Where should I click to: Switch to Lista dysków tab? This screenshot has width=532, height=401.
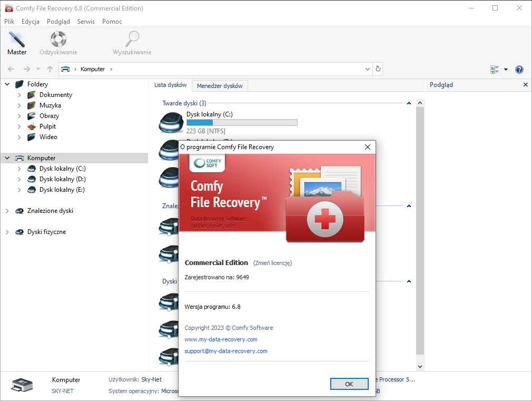click(x=170, y=85)
